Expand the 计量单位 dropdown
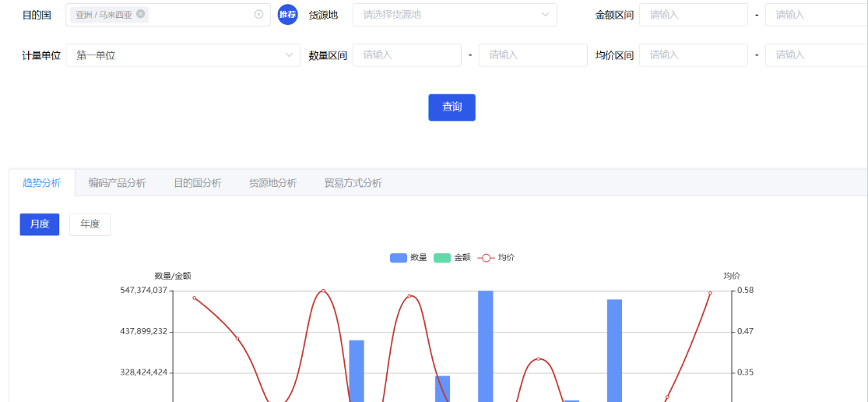 183,55
